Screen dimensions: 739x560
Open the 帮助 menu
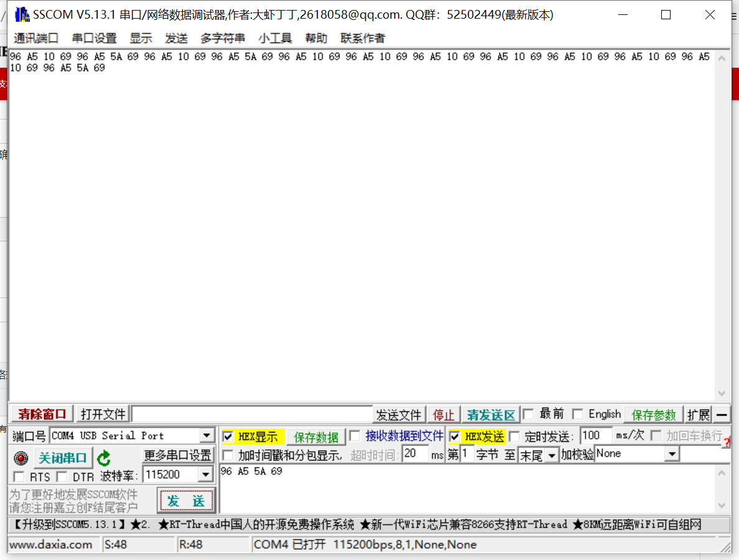tap(316, 38)
